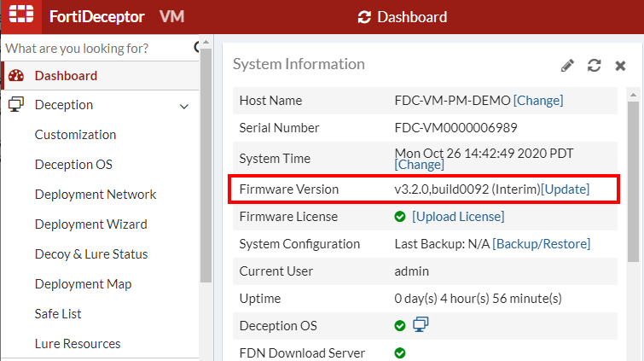Click the Firmware License green check icon
Viewport: 644px width, 361px height.
point(400,217)
